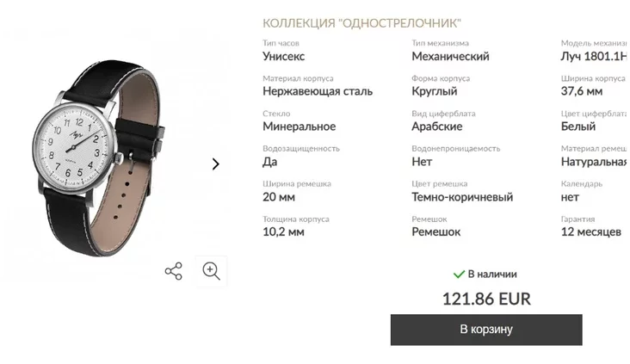The image size is (630, 364).
Task: Click the green В наличии checkmark
Action: pos(459,275)
